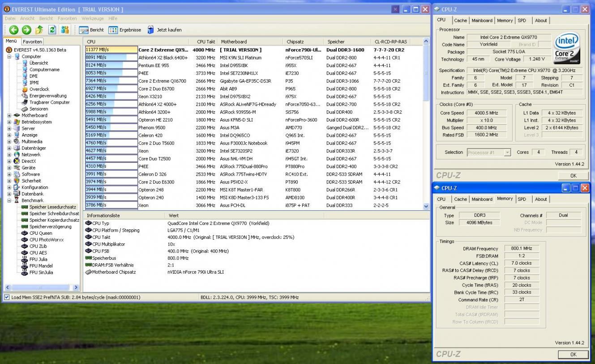Switch to the Favoriten tab in the sidebar

tap(32, 42)
